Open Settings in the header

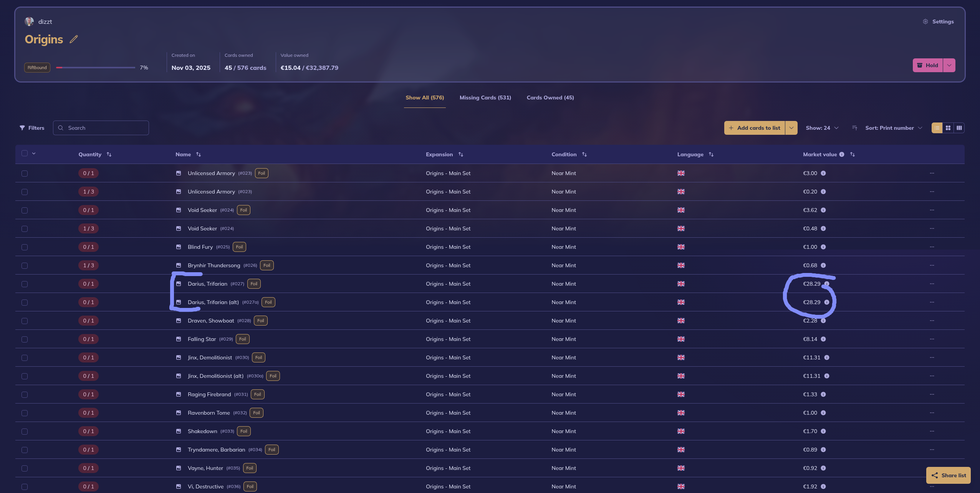tap(938, 22)
